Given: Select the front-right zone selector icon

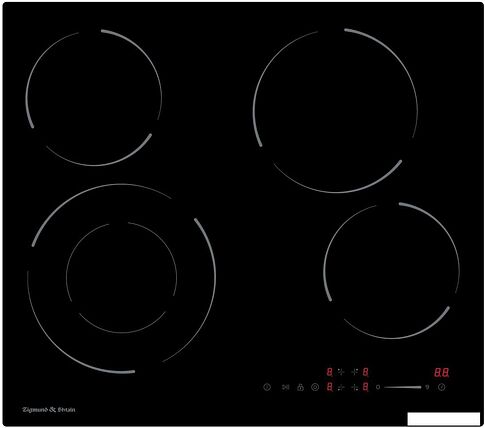Looking at the screenshot, I should tap(354, 387).
